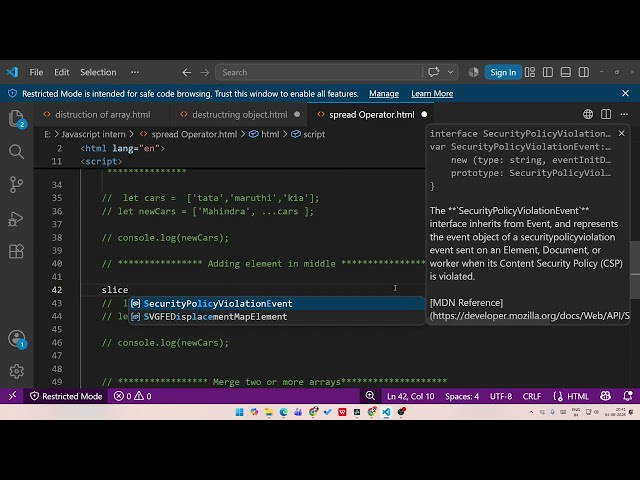The image size is (640, 480).
Task: Toggle the primary side bar
Action: pyautogui.click(x=548, y=72)
